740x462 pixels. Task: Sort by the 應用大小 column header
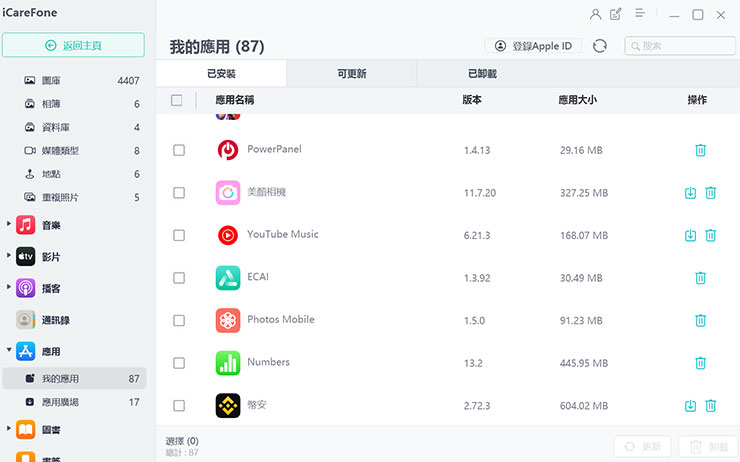(x=578, y=100)
